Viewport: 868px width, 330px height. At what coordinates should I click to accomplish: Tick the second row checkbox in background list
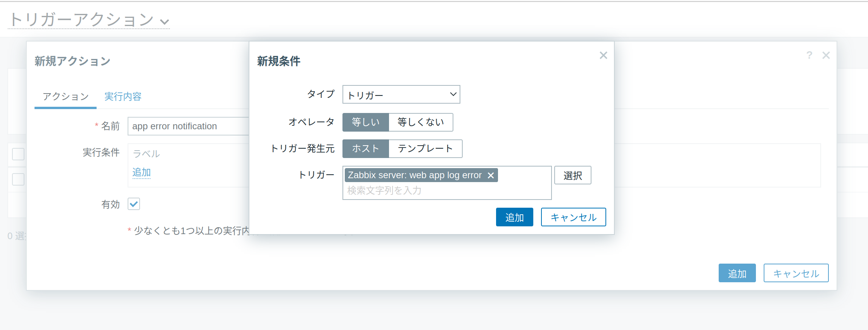coord(18,179)
